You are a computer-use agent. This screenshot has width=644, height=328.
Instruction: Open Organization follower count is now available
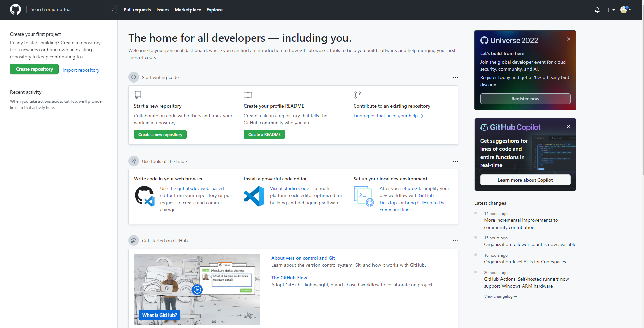click(x=530, y=244)
